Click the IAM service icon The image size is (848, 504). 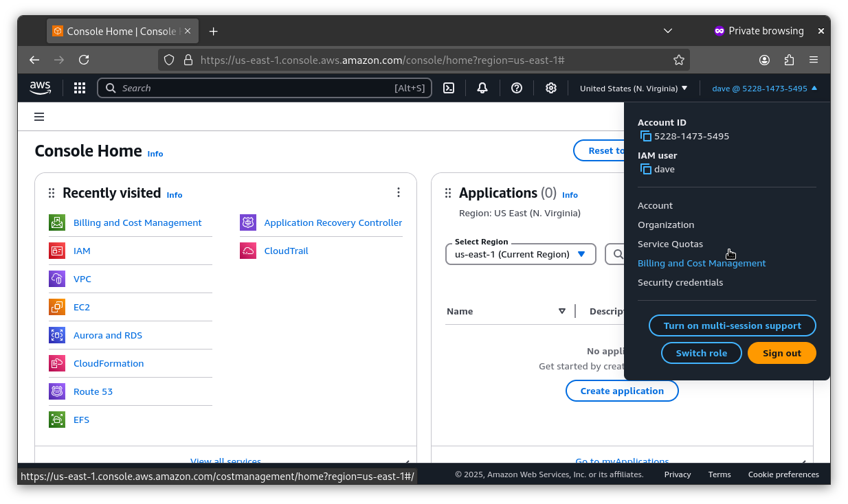tap(57, 251)
